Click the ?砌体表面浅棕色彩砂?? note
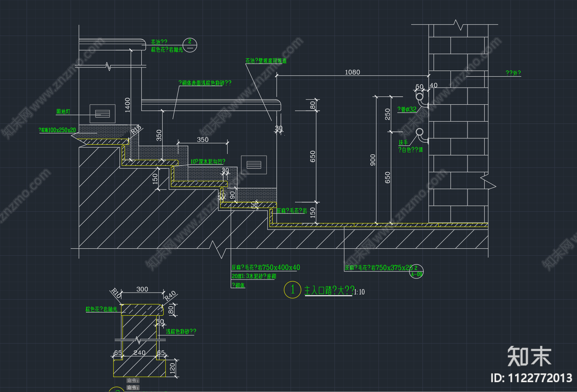 pos(205,83)
